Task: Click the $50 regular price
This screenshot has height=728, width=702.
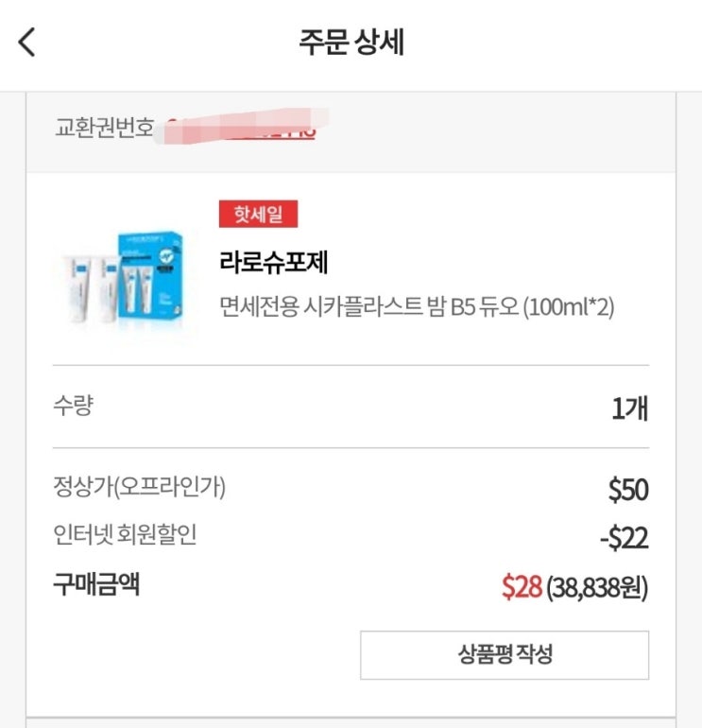Action: [x=628, y=491]
